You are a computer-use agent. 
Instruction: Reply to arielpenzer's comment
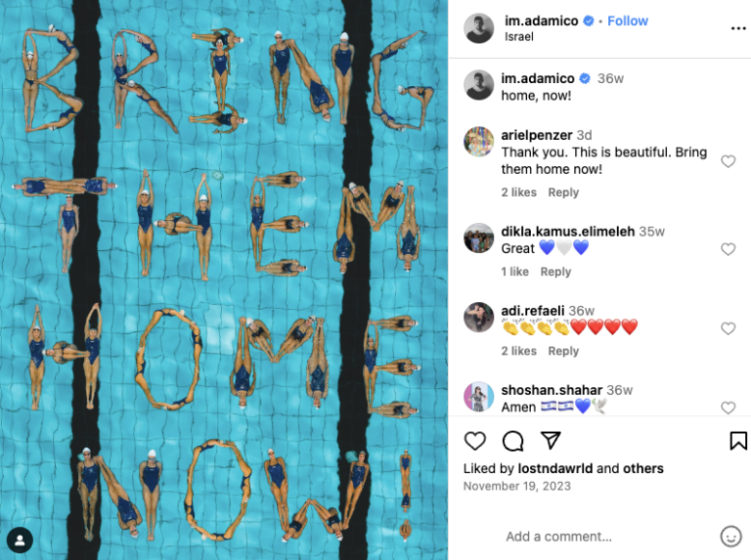[563, 193]
